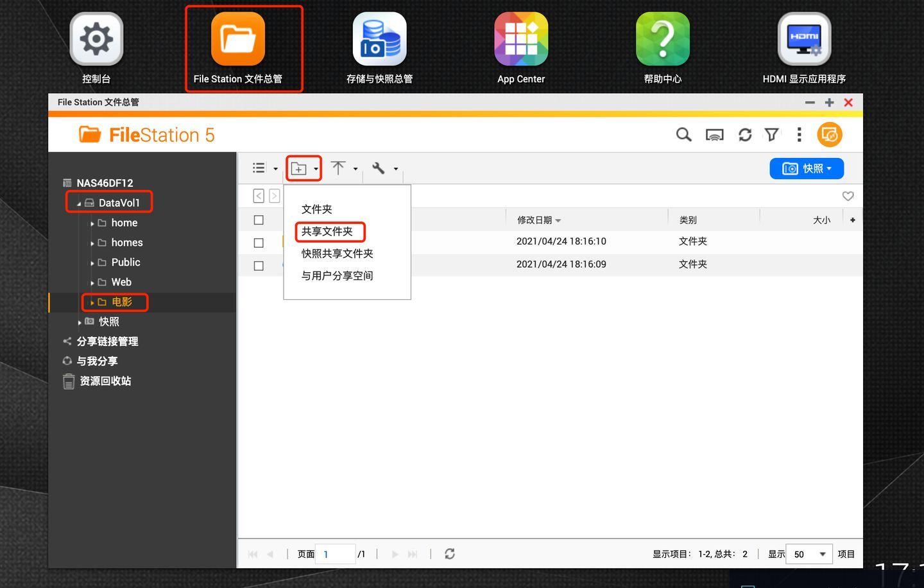Check the row dated 2021/04/24 18:16:09
The width and height of the screenshot is (924, 588).
tap(259, 266)
